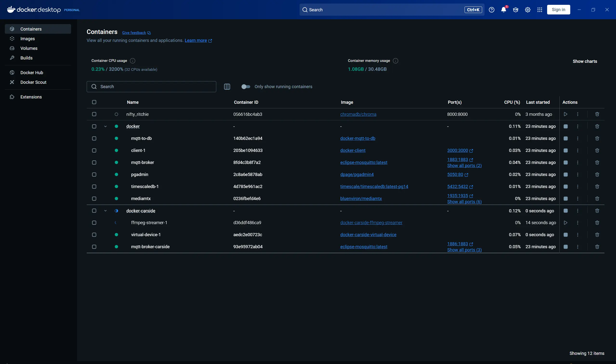Screen dimensions: 616x364
Task: Open more actions for timescaledb-1
Action: (x=577, y=186)
